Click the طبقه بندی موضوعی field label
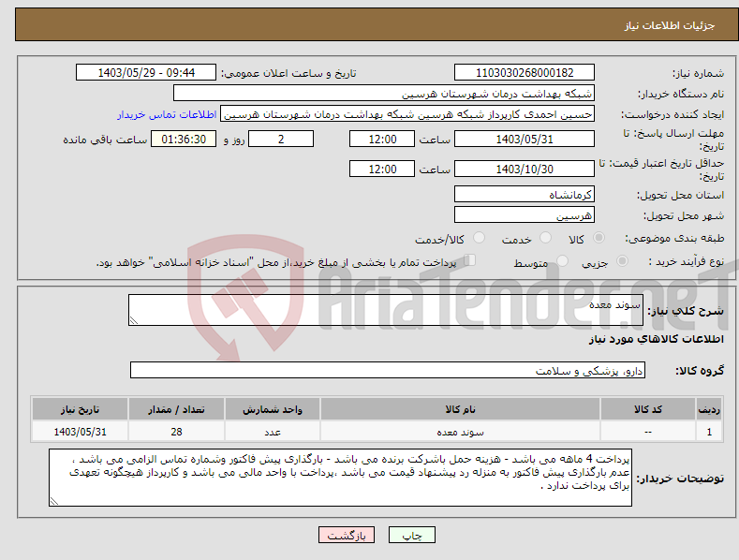 675,239
